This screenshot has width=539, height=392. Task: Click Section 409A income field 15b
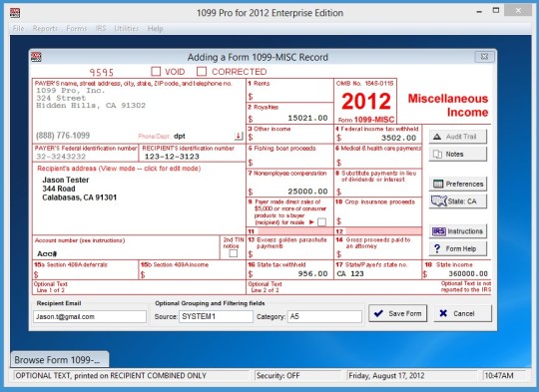pyautogui.click(x=193, y=274)
